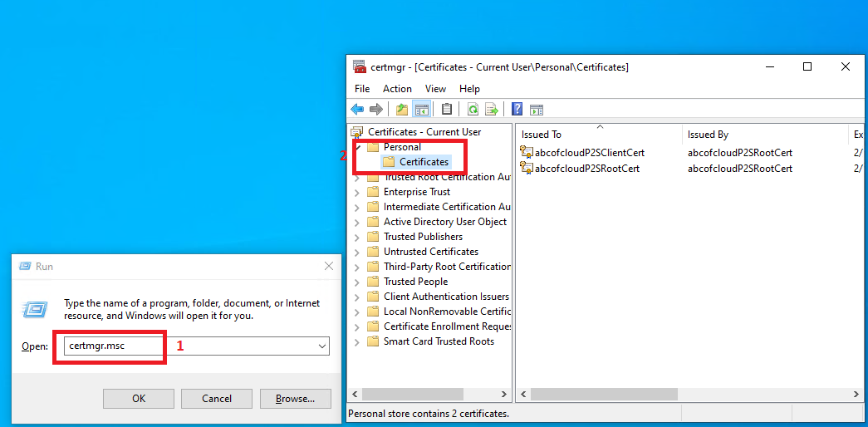This screenshot has height=427, width=868.
Task: Open the Action menu
Action: [397, 89]
